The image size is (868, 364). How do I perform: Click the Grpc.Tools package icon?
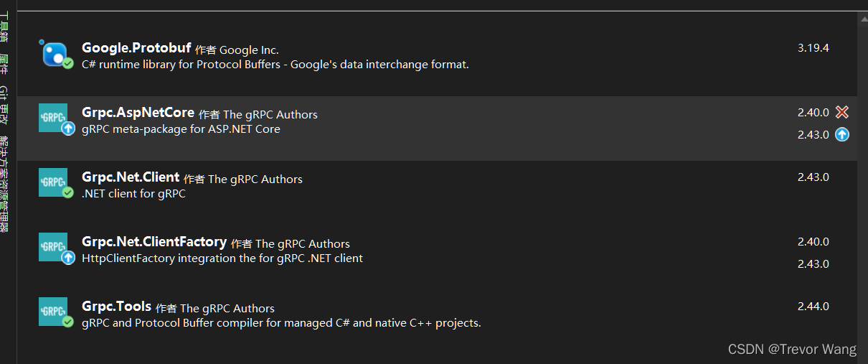tap(54, 312)
